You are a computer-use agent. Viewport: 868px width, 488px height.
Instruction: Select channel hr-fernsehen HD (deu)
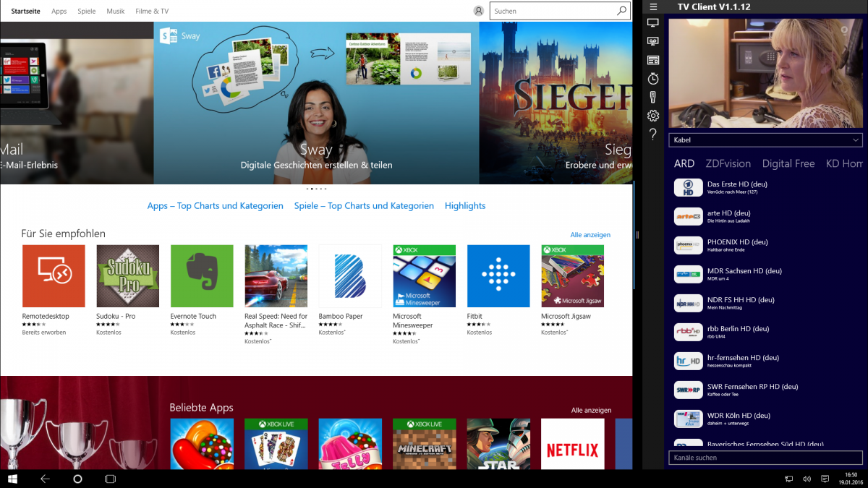(765, 361)
